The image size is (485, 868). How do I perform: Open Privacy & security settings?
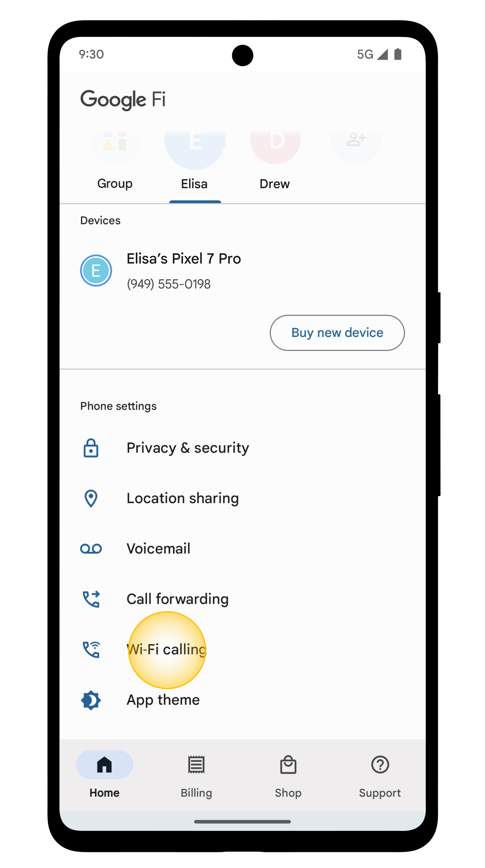tap(243, 448)
